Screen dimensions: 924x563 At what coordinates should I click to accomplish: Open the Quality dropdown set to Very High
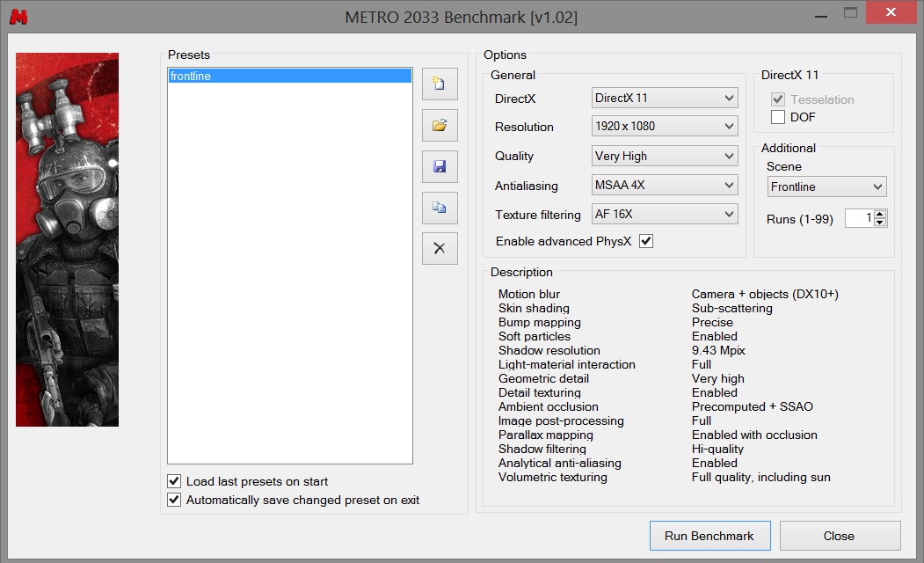tap(665, 156)
